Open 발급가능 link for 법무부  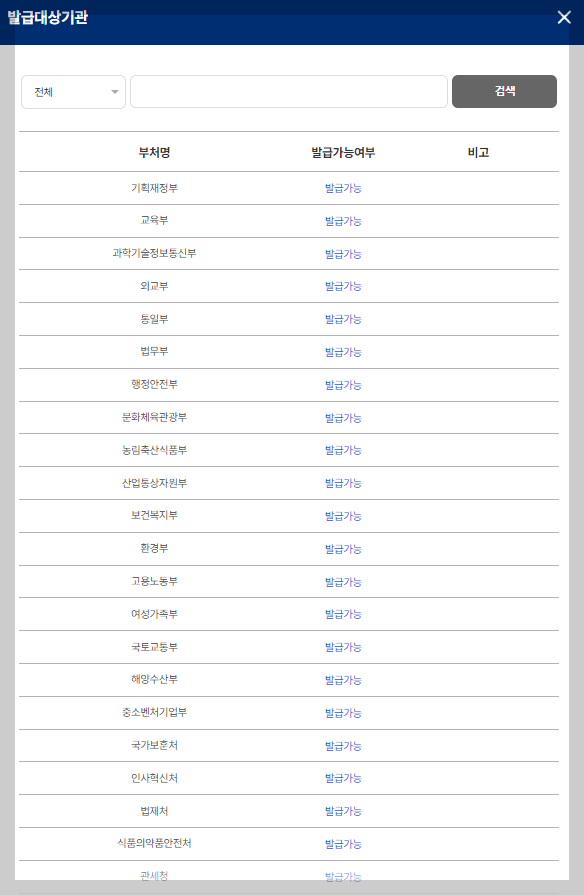[342, 351]
